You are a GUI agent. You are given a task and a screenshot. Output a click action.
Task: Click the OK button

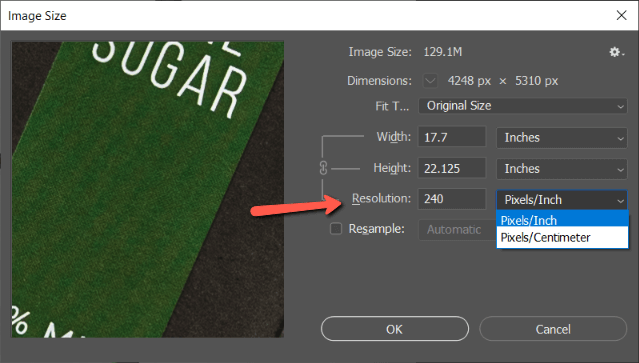(x=394, y=329)
